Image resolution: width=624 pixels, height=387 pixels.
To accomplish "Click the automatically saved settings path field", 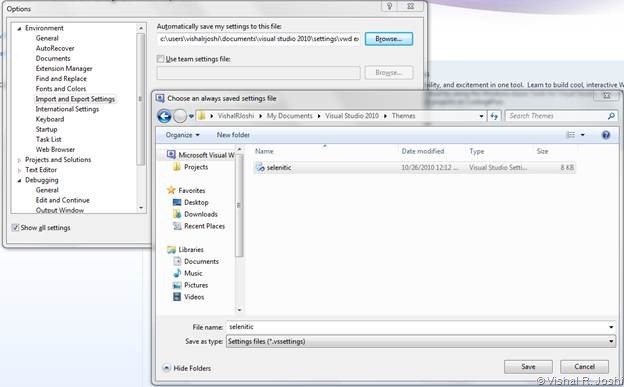I will tap(259, 39).
